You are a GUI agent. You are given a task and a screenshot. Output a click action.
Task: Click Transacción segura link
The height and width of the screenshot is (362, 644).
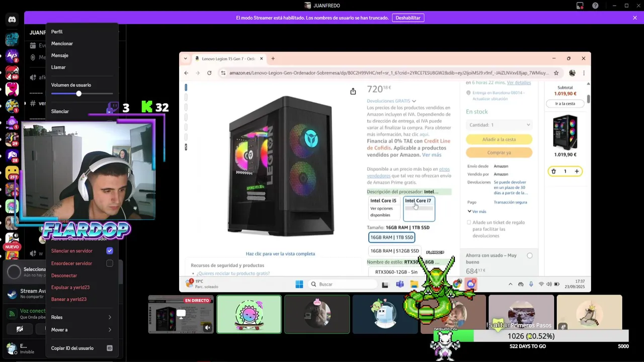pos(510,202)
